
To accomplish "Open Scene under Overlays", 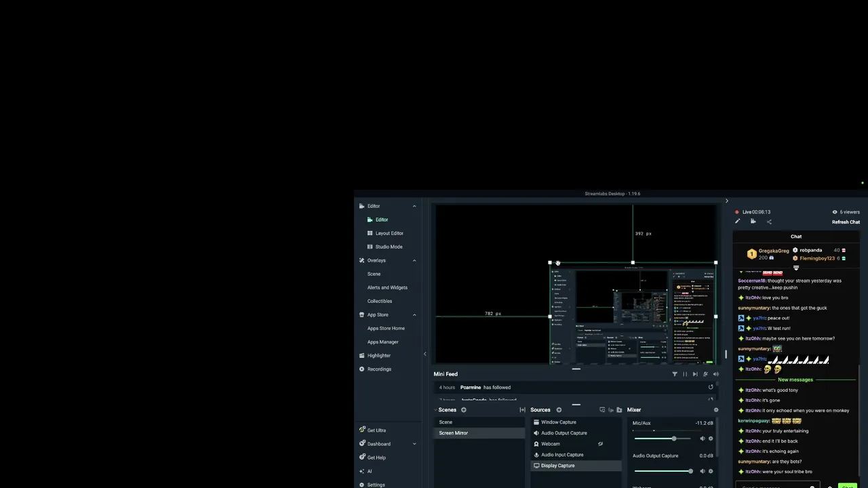I will click(374, 274).
